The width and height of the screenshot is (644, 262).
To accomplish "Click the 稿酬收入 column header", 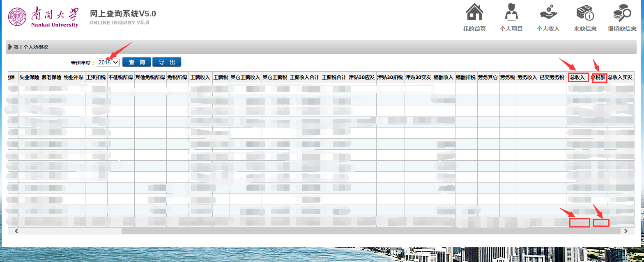I will (444, 77).
